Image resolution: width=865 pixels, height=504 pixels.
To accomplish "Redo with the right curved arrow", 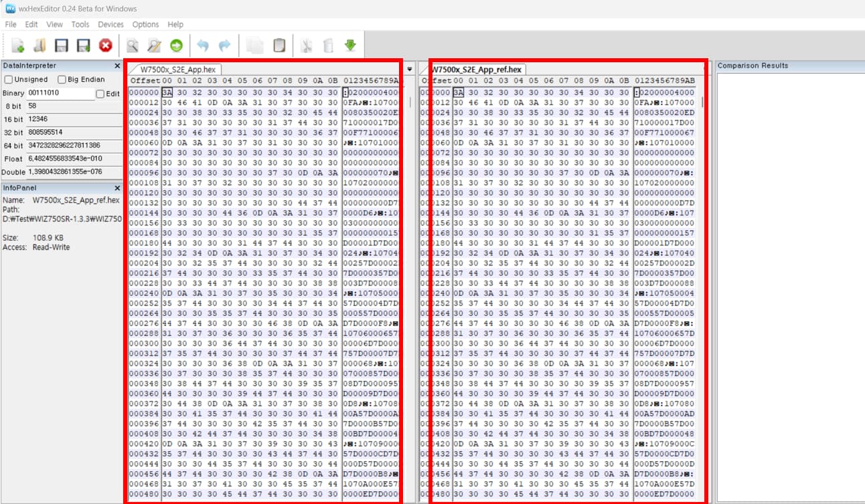I will [x=225, y=46].
